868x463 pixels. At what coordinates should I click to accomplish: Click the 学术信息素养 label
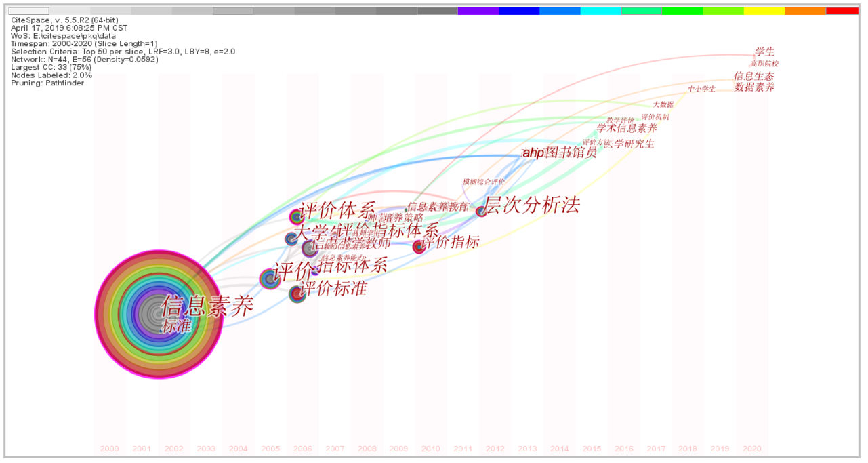pos(627,128)
